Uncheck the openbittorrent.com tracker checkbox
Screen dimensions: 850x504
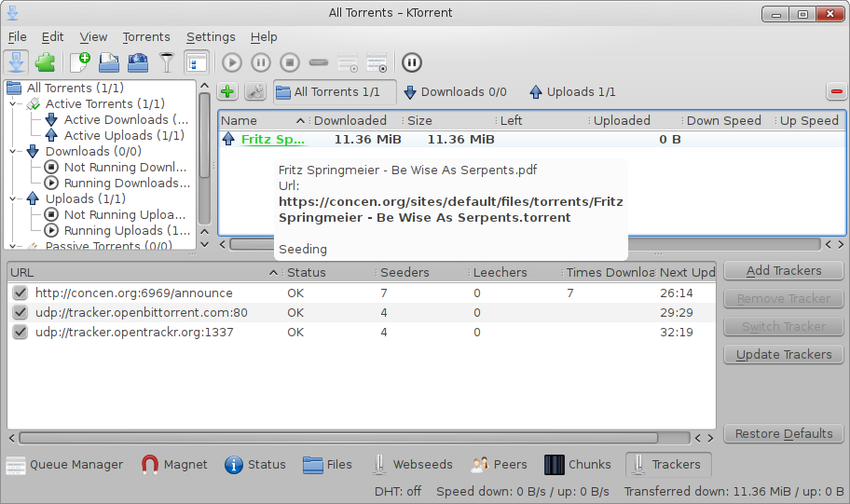point(21,313)
